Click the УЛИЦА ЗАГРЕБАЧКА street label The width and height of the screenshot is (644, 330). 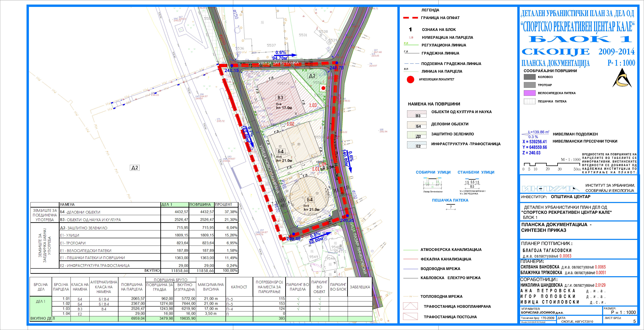(278, 63)
